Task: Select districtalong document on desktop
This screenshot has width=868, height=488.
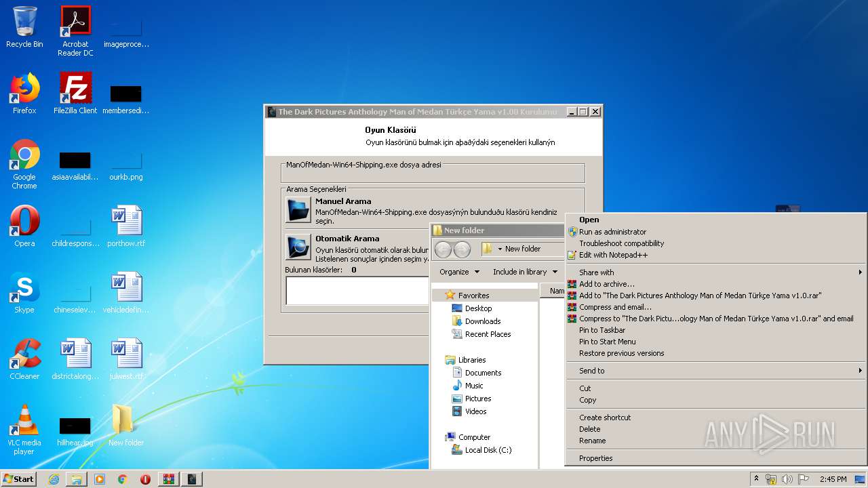Action: click(75, 359)
